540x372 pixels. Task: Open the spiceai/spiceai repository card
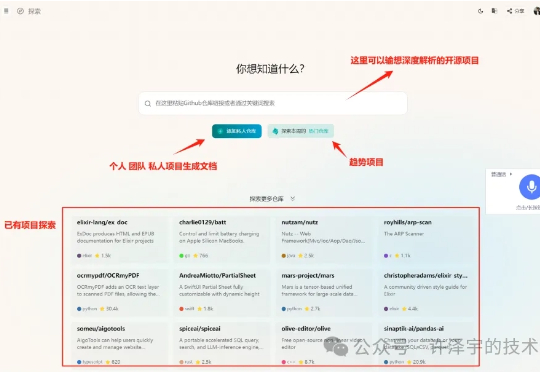[x=221, y=344]
